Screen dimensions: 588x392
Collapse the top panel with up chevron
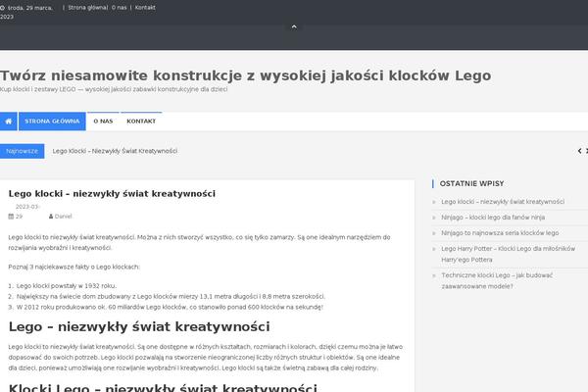(x=294, y=26)
